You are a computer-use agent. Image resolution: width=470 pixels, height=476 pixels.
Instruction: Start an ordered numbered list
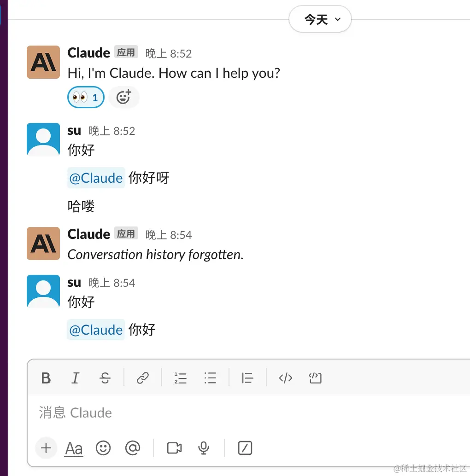pyautogui.click(x=181, y=378)
